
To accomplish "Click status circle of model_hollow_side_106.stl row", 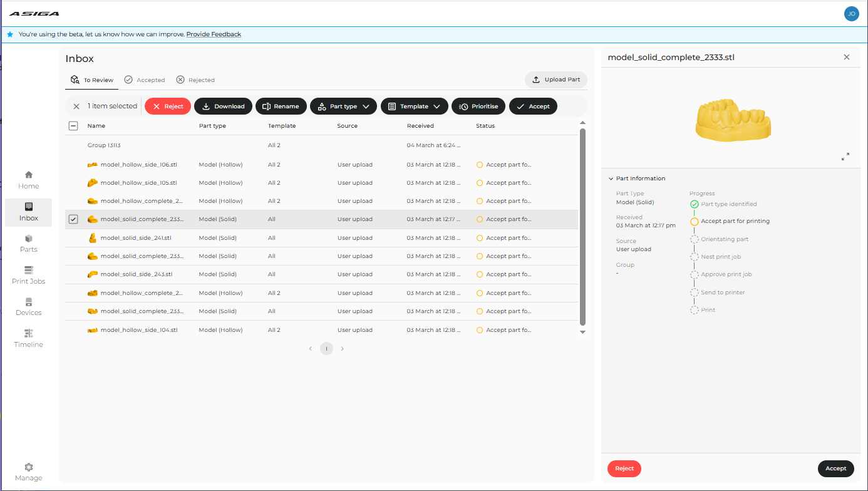I will (480, 165).
